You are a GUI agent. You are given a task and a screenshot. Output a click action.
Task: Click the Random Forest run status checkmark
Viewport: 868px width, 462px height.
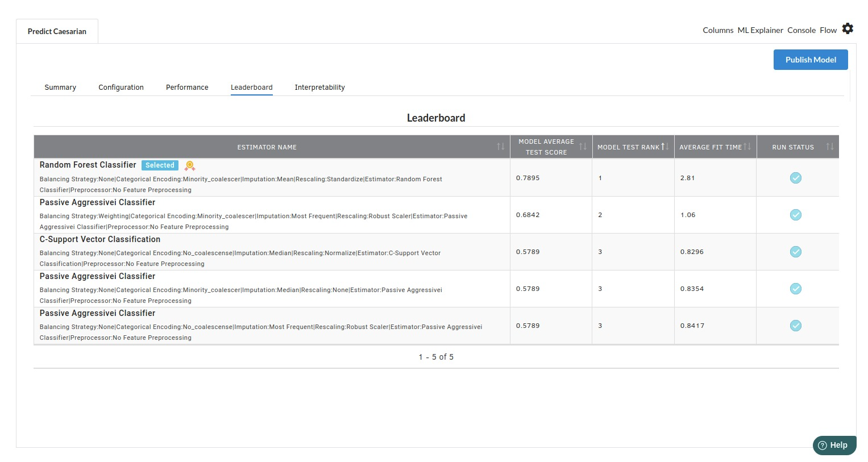click(x=796, y=178)
